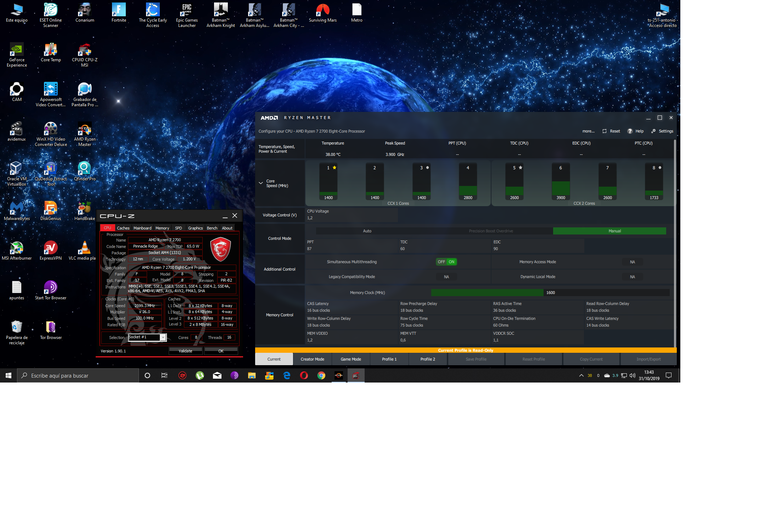Open the uTorrent taskbar icon
The height and width of the screenshot is (532, 759).
click(200, 375)
